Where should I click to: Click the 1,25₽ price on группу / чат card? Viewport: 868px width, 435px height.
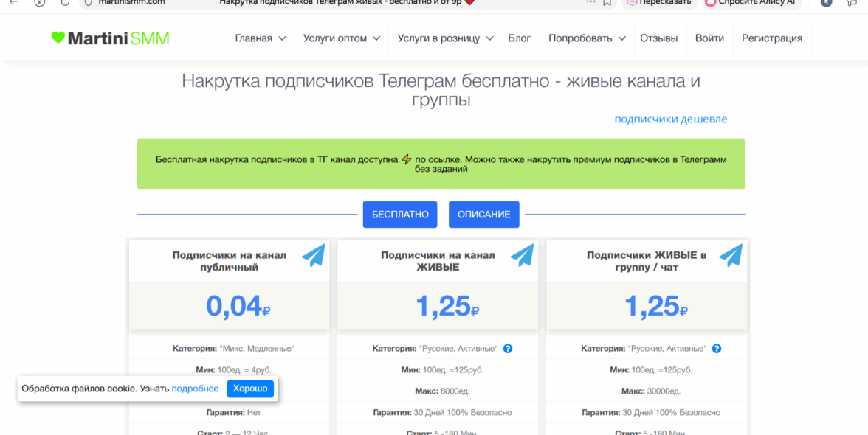click(656, 306)
